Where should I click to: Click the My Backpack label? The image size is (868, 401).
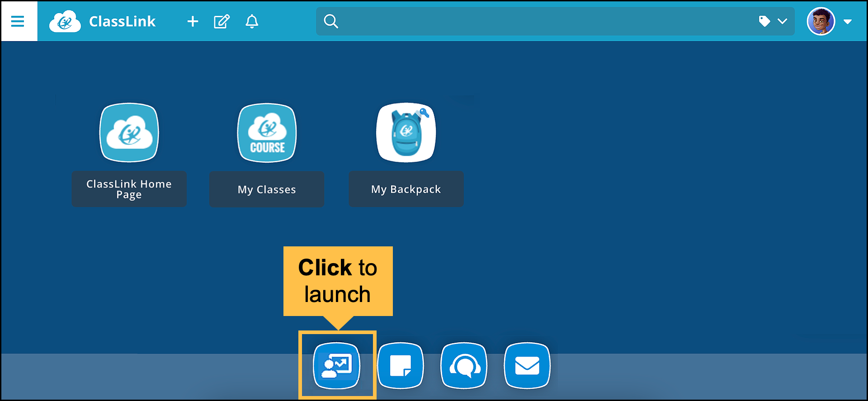406,189
